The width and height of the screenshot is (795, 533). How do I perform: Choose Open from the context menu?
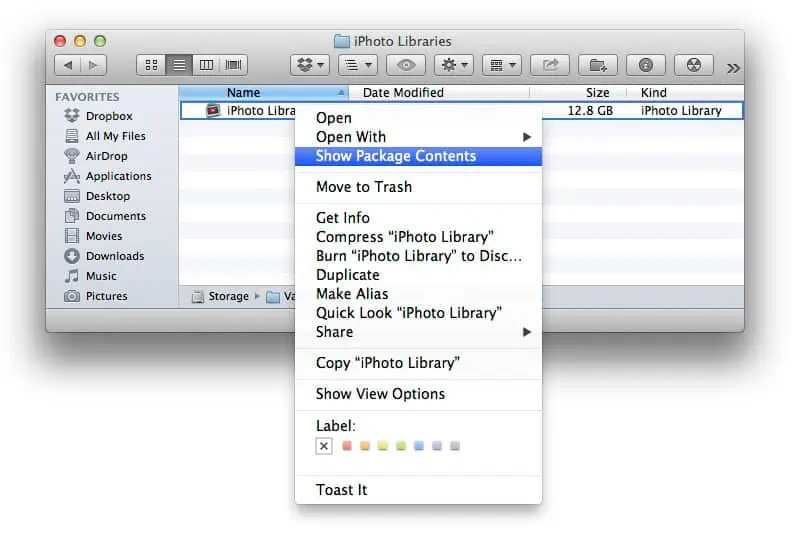tap(418, 118)
